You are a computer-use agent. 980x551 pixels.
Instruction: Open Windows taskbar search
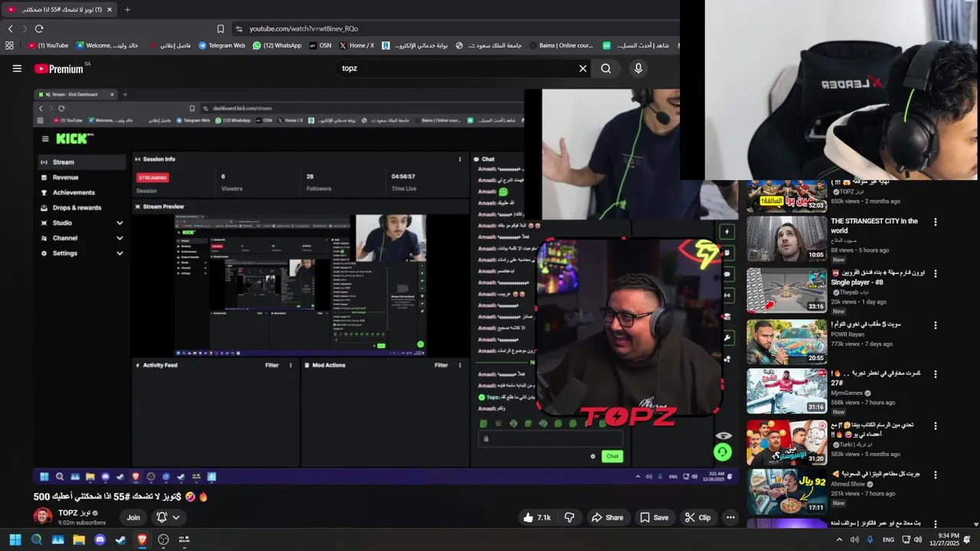click(x=36, y=540)
